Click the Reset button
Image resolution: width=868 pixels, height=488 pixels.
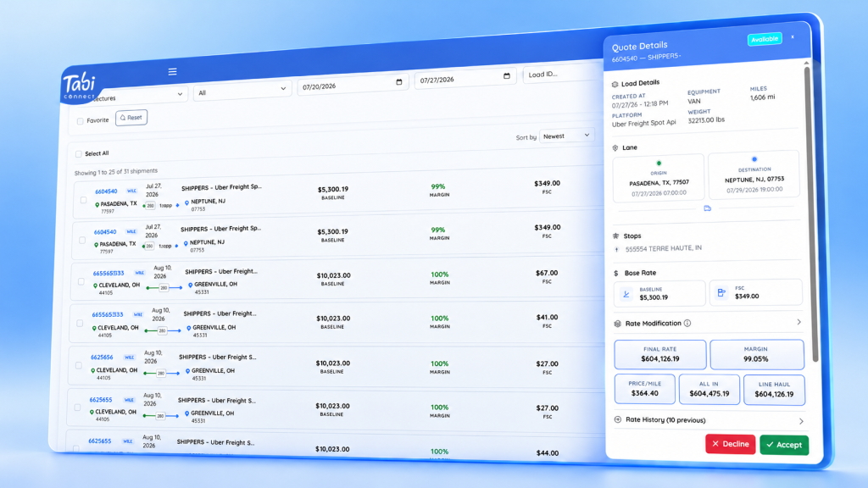(x=131, y=117)
